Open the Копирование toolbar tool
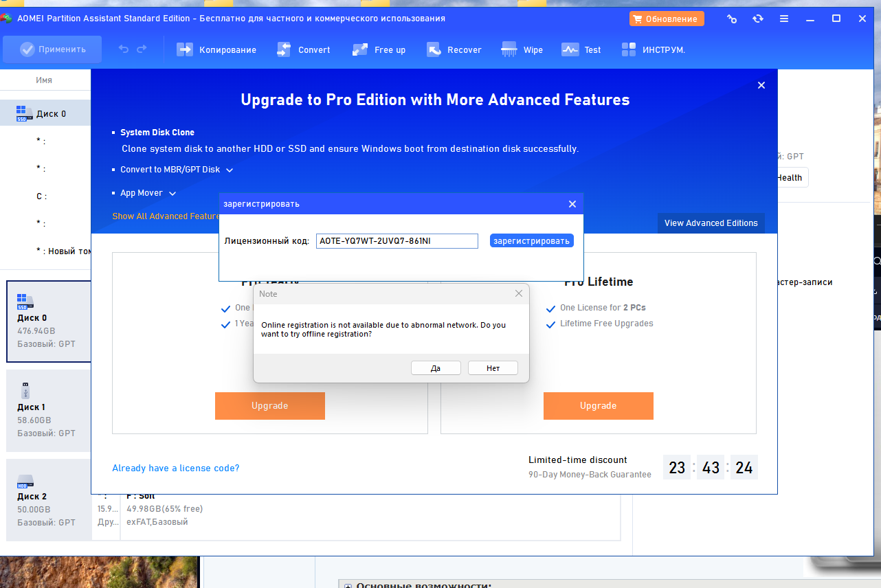Screen dimensions: 881x588 pos(216,49)
